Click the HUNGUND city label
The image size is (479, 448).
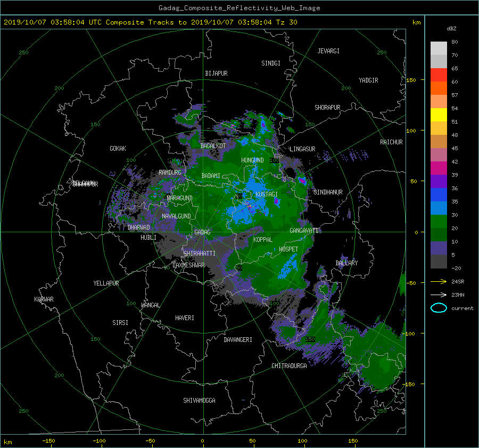pyautogui.click(x=252, y=160)
